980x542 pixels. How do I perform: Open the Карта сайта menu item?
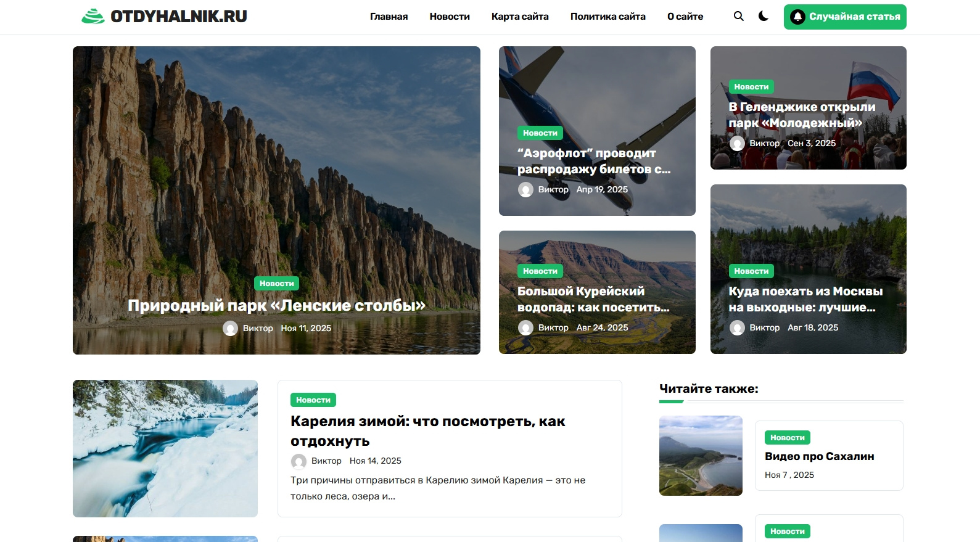coord(520,17)
